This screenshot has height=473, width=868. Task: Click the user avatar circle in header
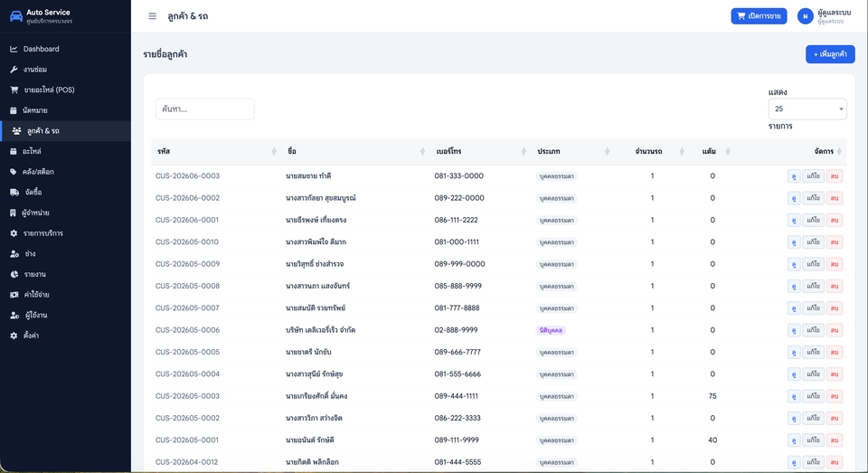(805, 16)
